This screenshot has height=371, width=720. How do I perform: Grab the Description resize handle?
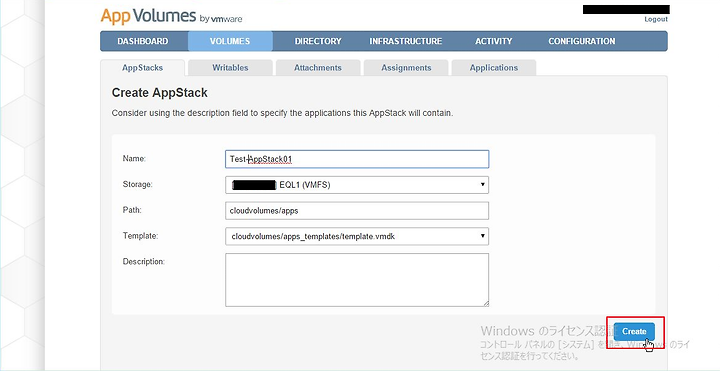pos(486,304)
